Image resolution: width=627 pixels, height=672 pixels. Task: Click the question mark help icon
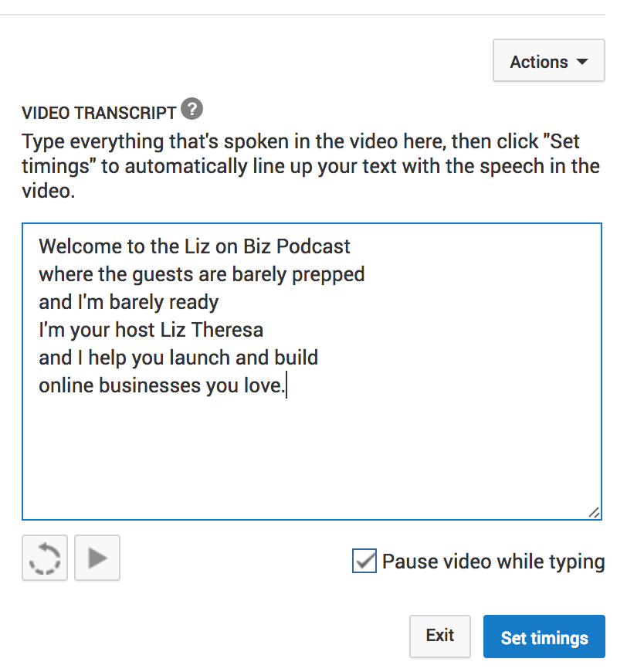point(190,109)
